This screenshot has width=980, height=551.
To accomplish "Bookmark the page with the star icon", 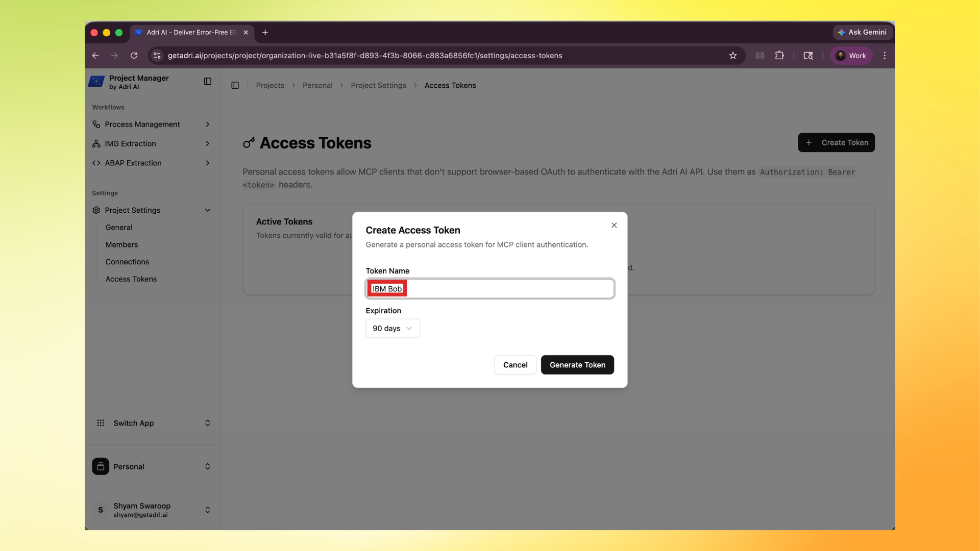I will 733,55.
